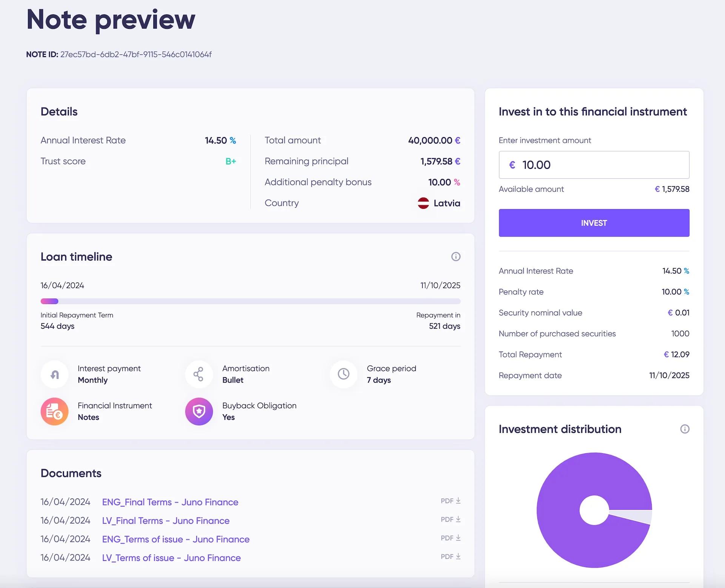Click the 16/04/2024 timeline start date
This screenshot has height=588, width=725.
[x=62, y=286]
